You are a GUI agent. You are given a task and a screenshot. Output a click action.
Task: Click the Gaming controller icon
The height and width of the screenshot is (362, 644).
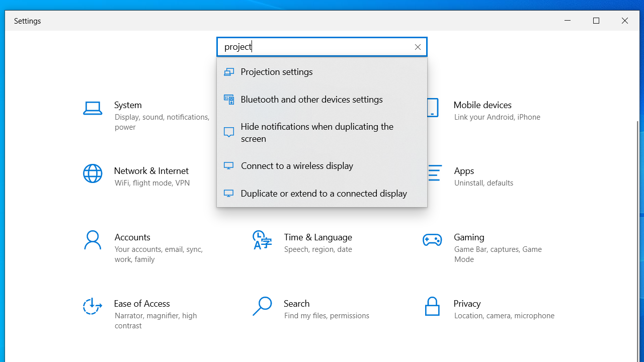(x=432, y=240)
